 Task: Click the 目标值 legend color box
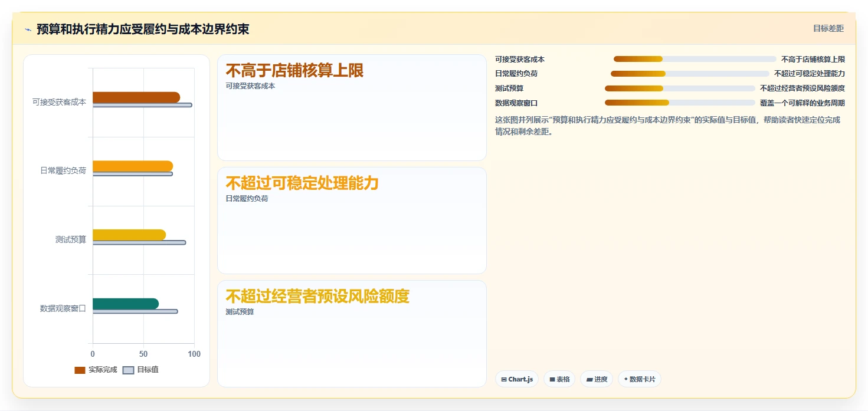(128, 370)
